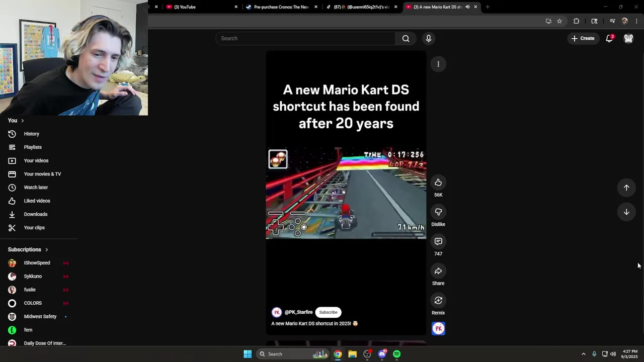Image resolution: width=644 pixels, height=362 pixels.
Task: Click the Share arrow icon
Action: coord(438,271)
